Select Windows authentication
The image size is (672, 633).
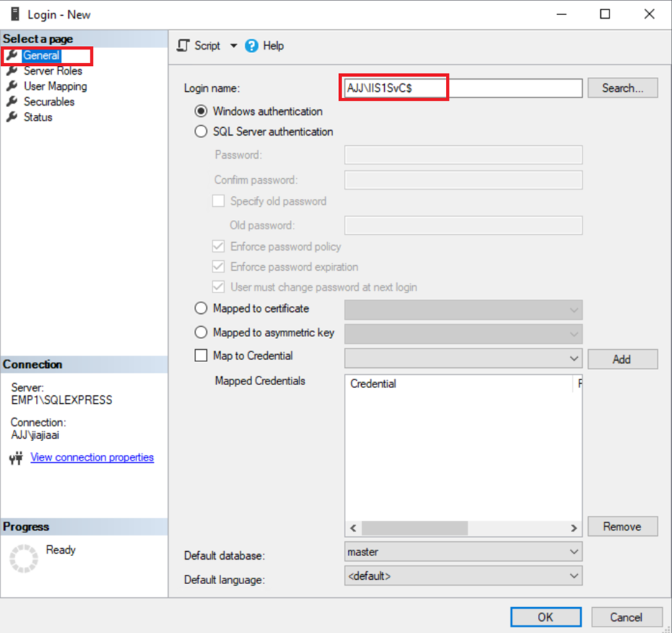tap(201, 111)
